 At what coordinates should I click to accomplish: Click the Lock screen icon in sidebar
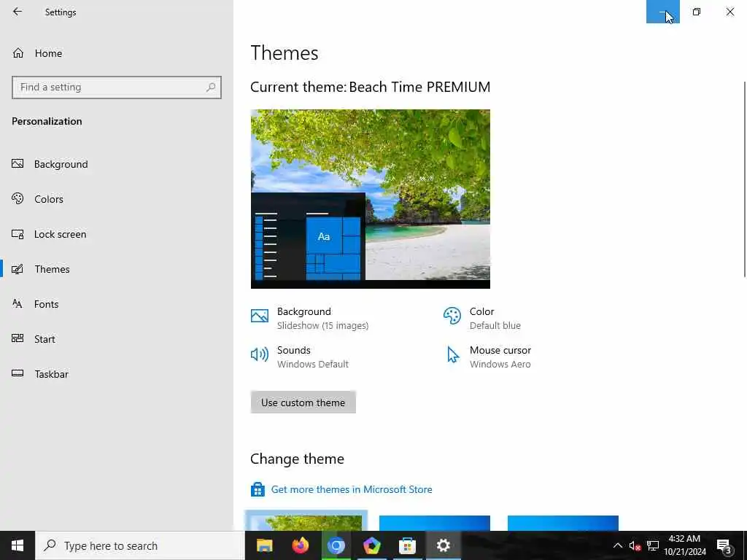click(x=18, y=234)
